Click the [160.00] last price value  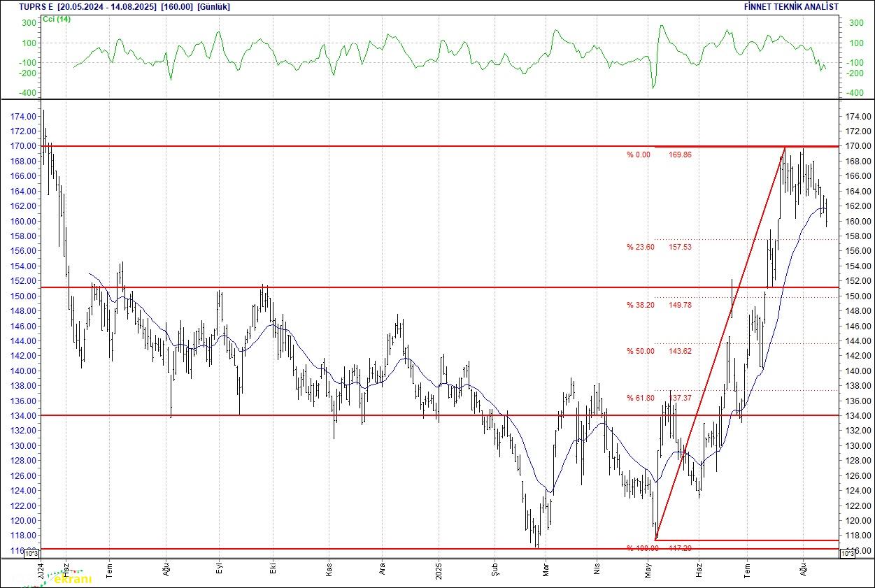click(x=178, y=6)
